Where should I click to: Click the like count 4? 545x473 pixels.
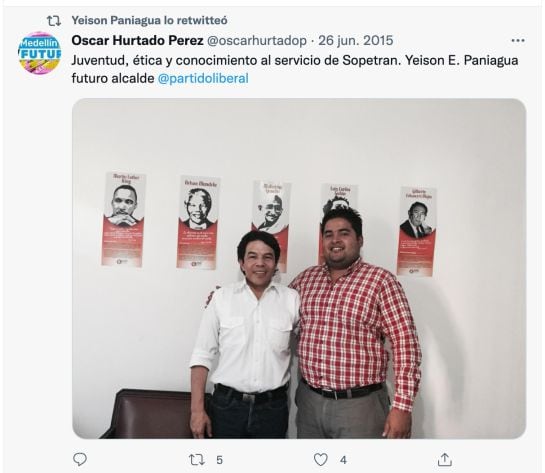(x=343, y=460)
